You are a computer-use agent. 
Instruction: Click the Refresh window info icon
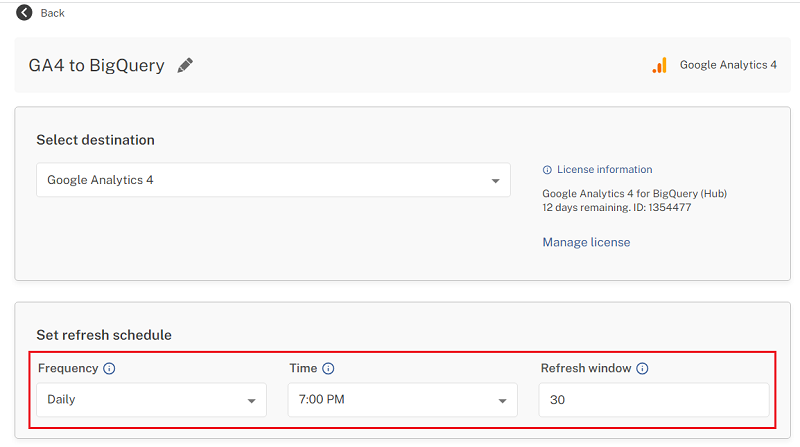click(x=642, y=368)
